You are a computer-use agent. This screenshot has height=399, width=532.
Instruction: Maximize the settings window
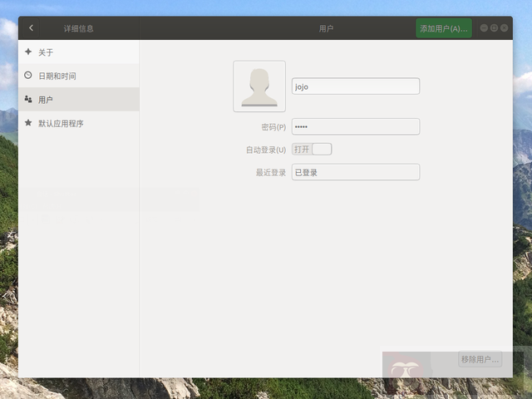pos(494,28)
